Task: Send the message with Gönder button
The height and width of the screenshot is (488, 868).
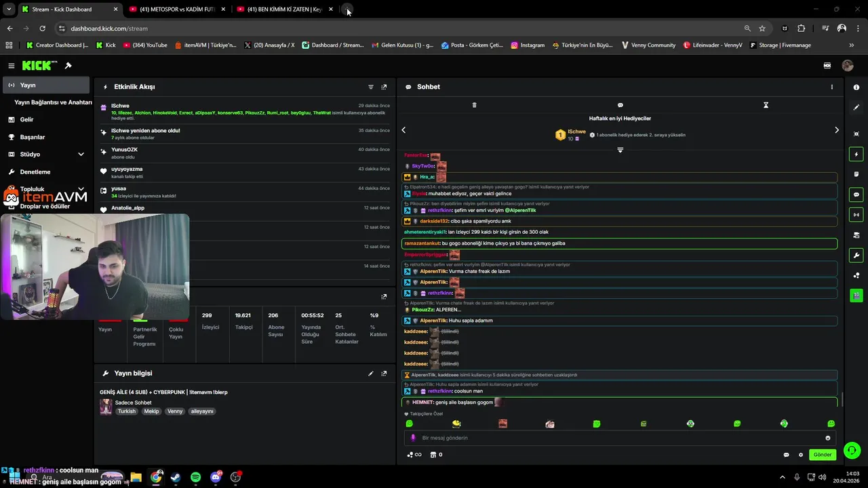Action: [823, 455]
